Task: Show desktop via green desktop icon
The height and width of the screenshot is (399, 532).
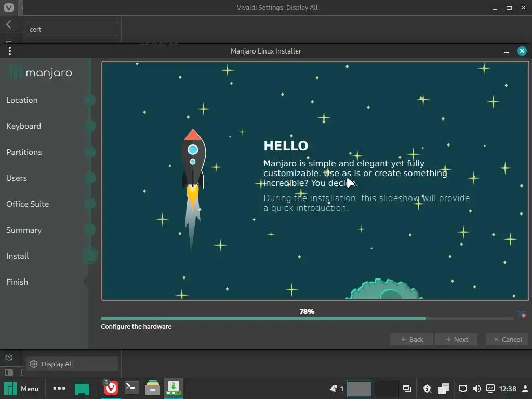Action: click(82, 389)
